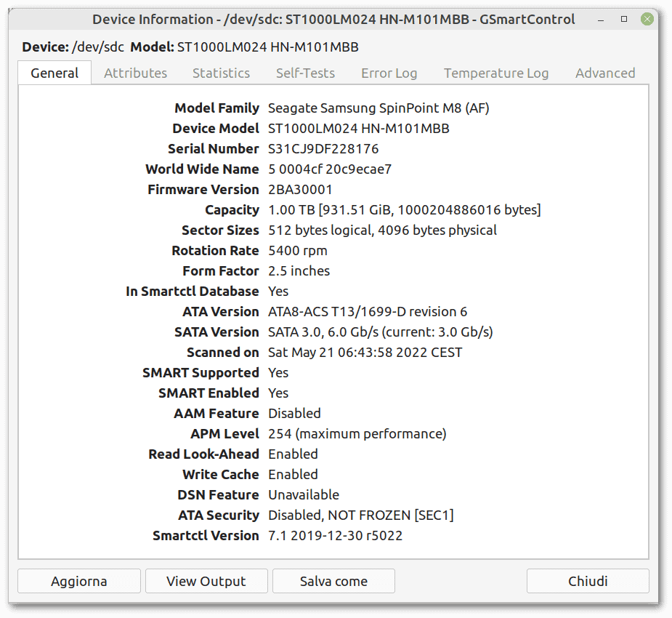Select the serial number S31CJ9DF228176
The image size is (672, 618).
tap(323, 149)
